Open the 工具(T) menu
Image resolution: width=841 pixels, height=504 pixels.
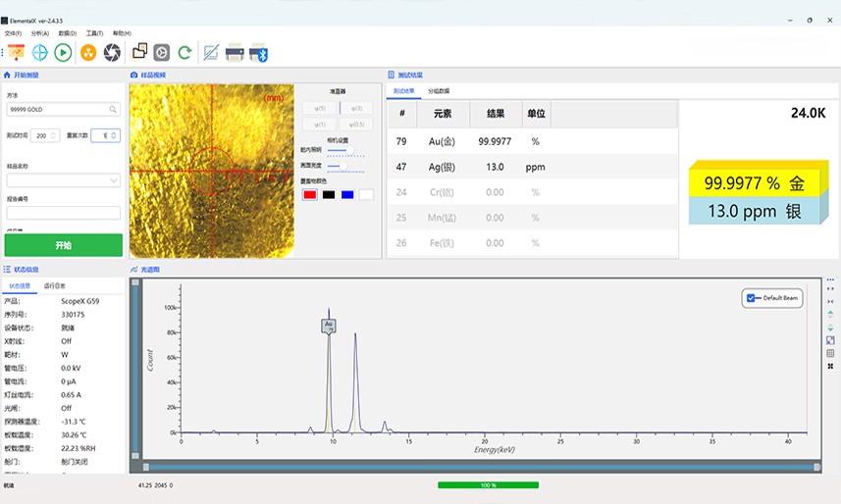(x=95, y=33)
